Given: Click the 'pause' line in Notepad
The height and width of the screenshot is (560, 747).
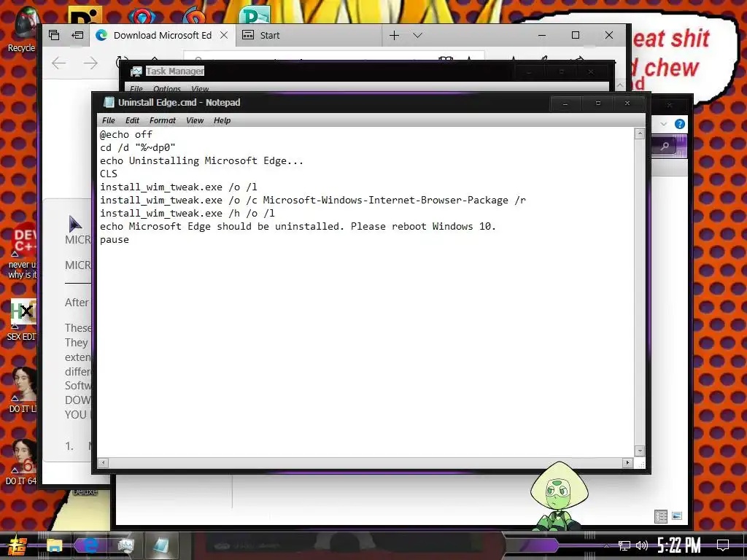Looking at the screenshot, I should [x=115, y=239].
